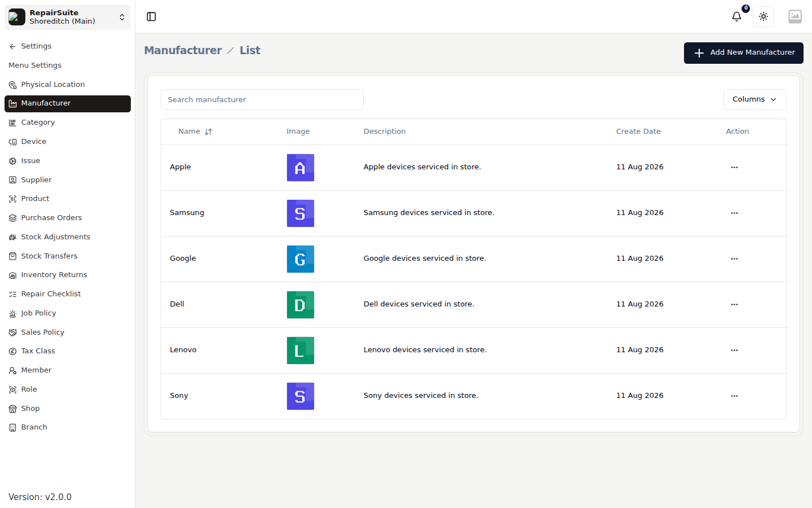Open actions menu for Lenovo row
The image size is (812, 508).
[x=734, y=351]
